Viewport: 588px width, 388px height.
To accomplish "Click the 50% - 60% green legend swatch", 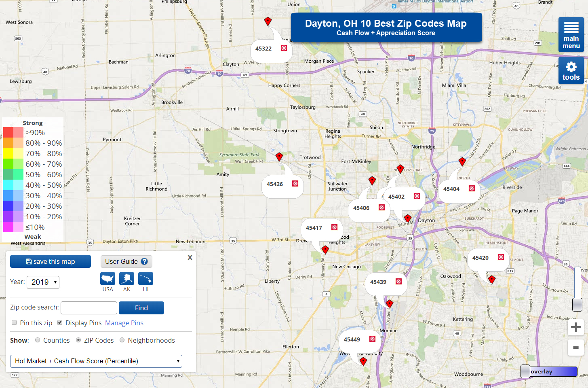I will click(13, 174).
